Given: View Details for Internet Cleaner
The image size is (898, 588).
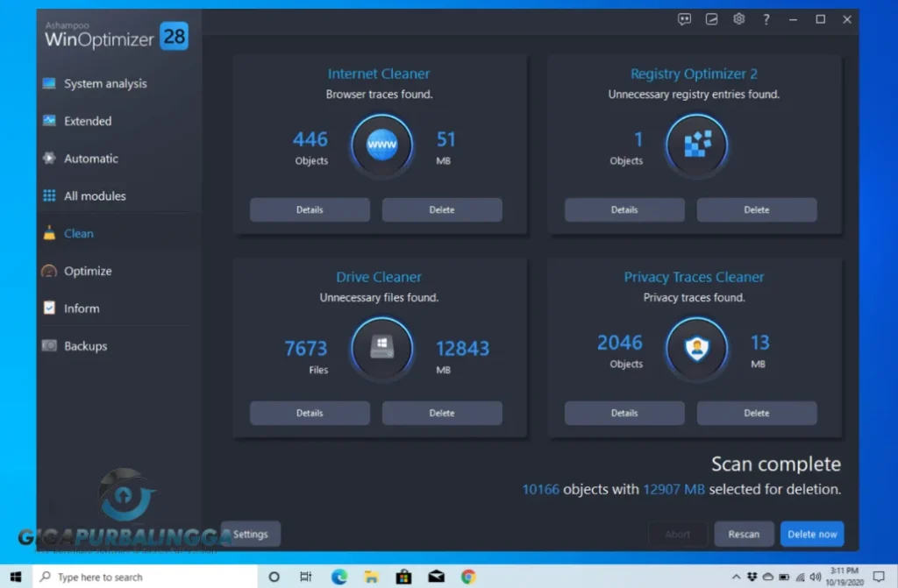Looking at the screenshot, I should tap(310, 209).
